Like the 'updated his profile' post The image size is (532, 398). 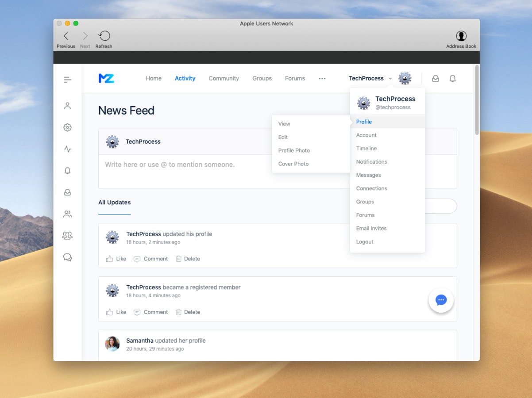pos(116,259)
